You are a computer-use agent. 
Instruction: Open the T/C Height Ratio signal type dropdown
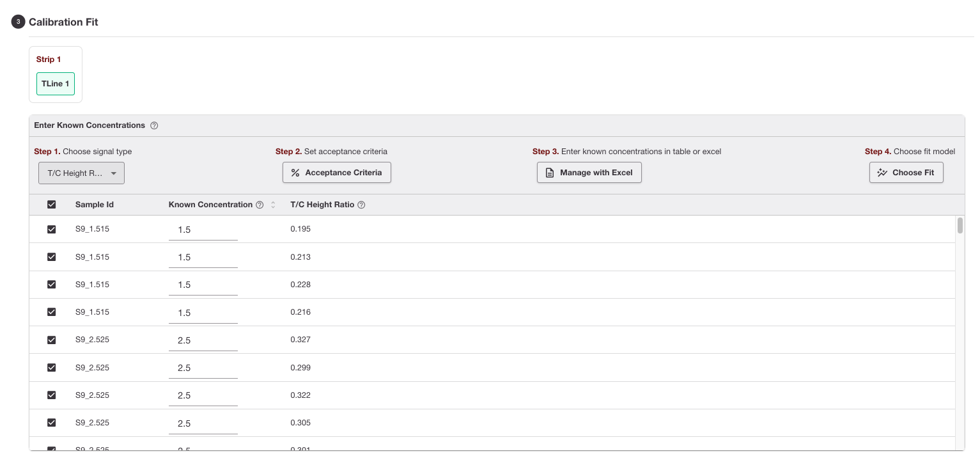click(x=81, y=173)
